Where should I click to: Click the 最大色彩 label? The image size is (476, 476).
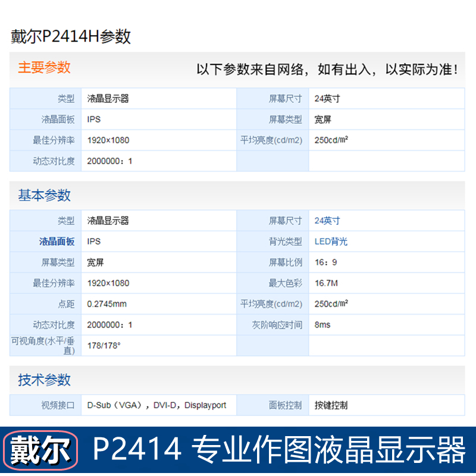pyautogui.click(x=286, y=283)
